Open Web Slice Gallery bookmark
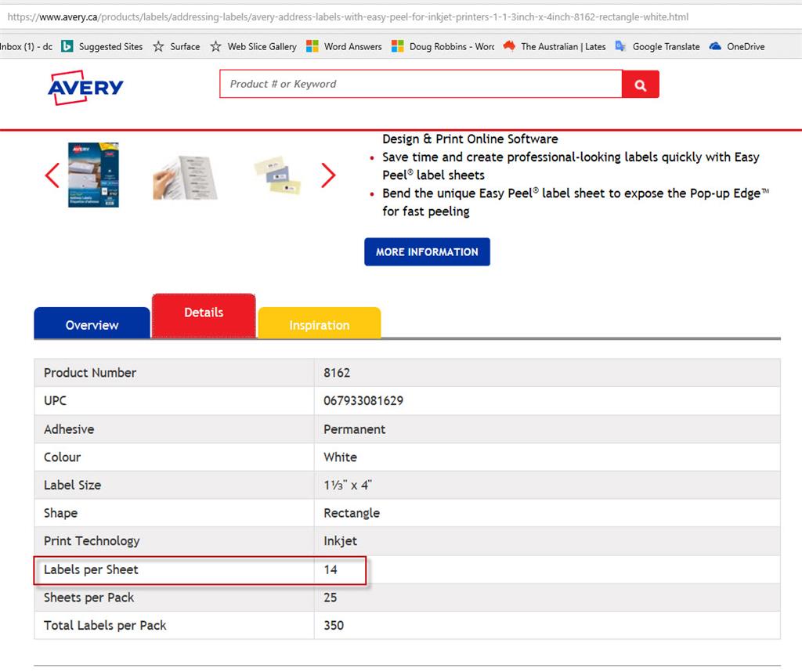This screenshot has width=802, height=672. pos(253,46)
